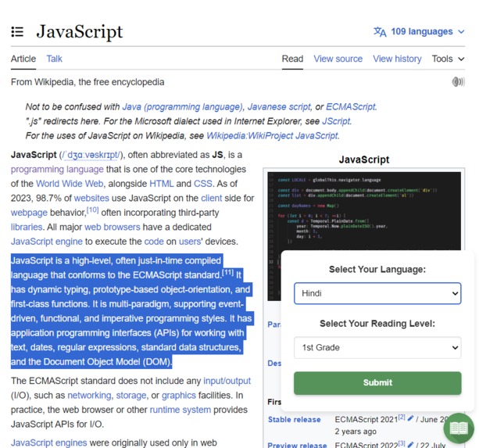This screenshot has height=448, width=479.
Task: Open the CSS link
Action: (x=203, y=184)
